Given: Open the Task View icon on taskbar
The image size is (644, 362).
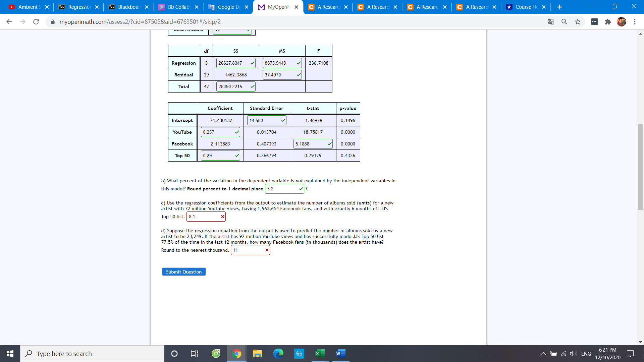Looking at the screenshot, I should [x=194, y=353].
